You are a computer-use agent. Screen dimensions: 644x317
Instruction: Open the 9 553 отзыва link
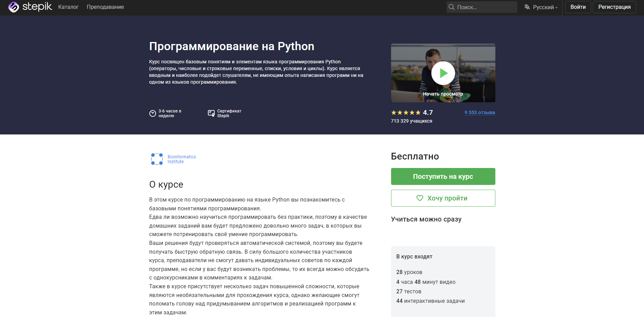pos(479,112)
